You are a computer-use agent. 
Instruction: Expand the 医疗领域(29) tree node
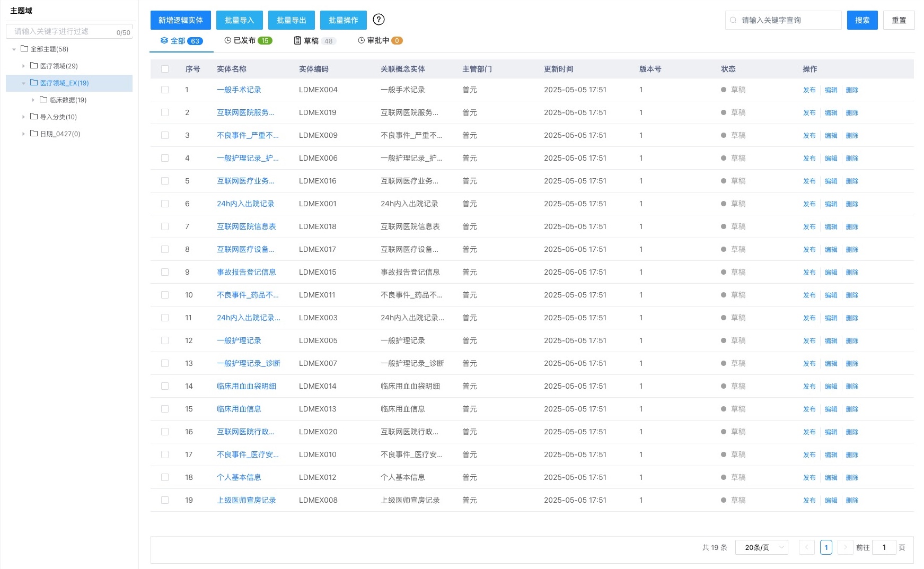click(23, 66)
